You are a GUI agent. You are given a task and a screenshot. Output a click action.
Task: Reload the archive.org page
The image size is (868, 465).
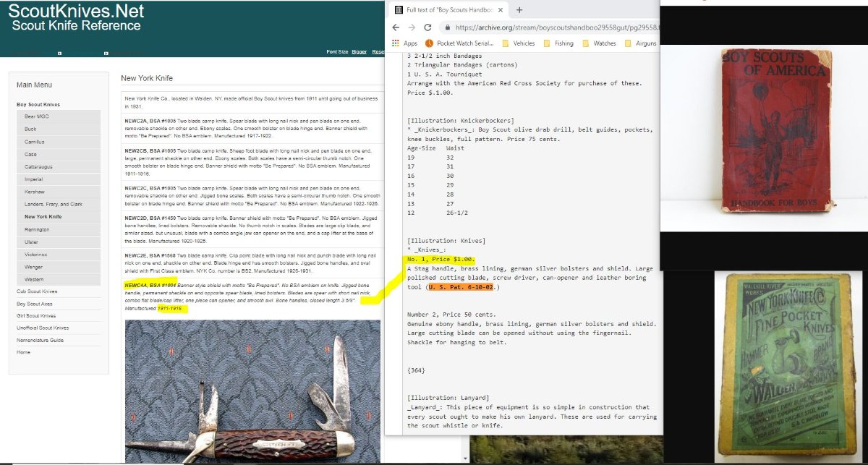429,27
